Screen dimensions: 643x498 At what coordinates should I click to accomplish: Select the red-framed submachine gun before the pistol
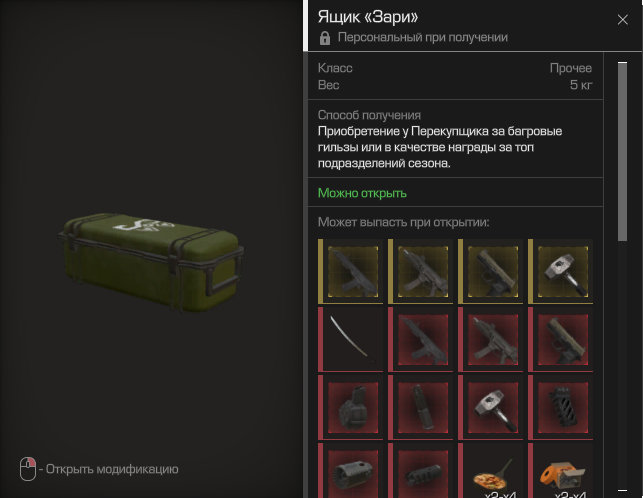(x=490, y=339)
